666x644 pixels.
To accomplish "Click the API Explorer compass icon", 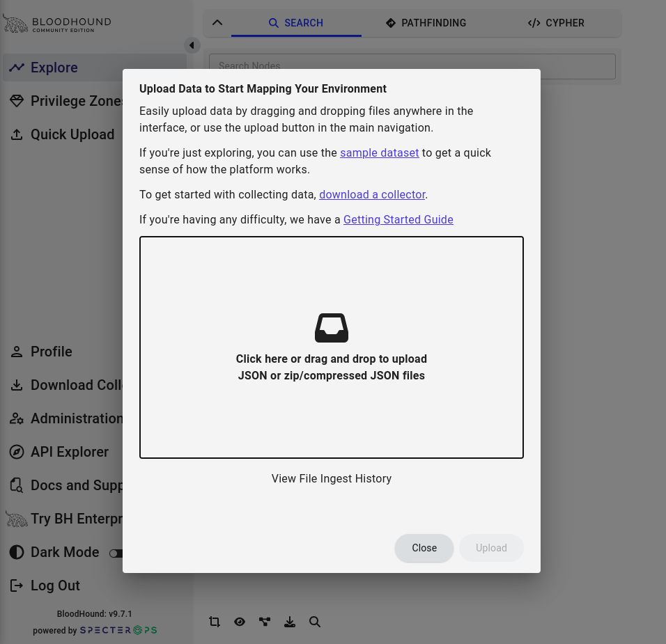I will tap(17, 452).
